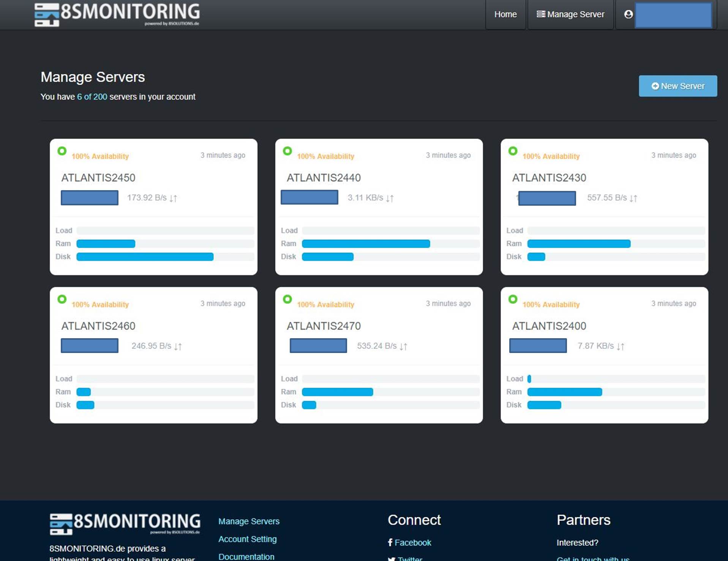Click green status circle on ATLANTIS2440 card
The height and width of the screenshot is (561, 728).
coord(287,151)
